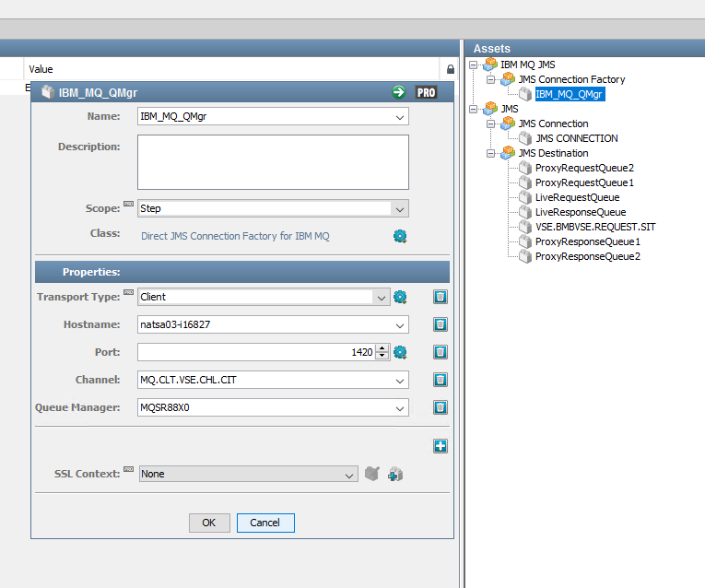Collapse the IBM MQ JMS tree node
Viewport: 705px width, 588px height.
473,65
